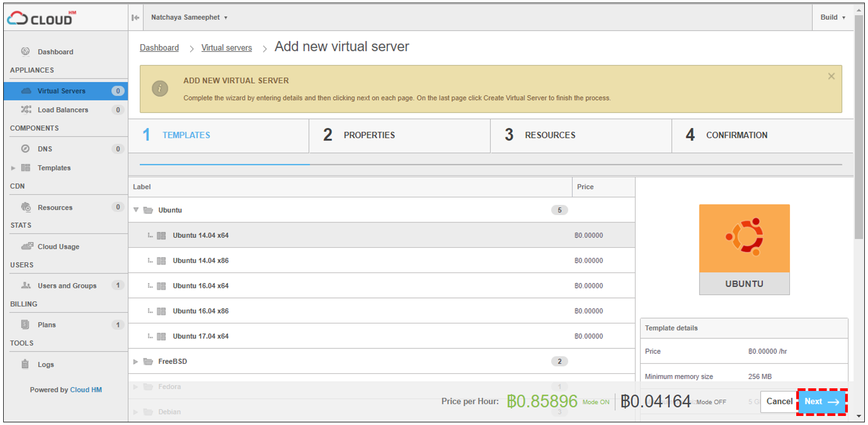Expand the Templates sidebar item
The image size is (868, 425).
pyautogui.click(x=13, y=168)
